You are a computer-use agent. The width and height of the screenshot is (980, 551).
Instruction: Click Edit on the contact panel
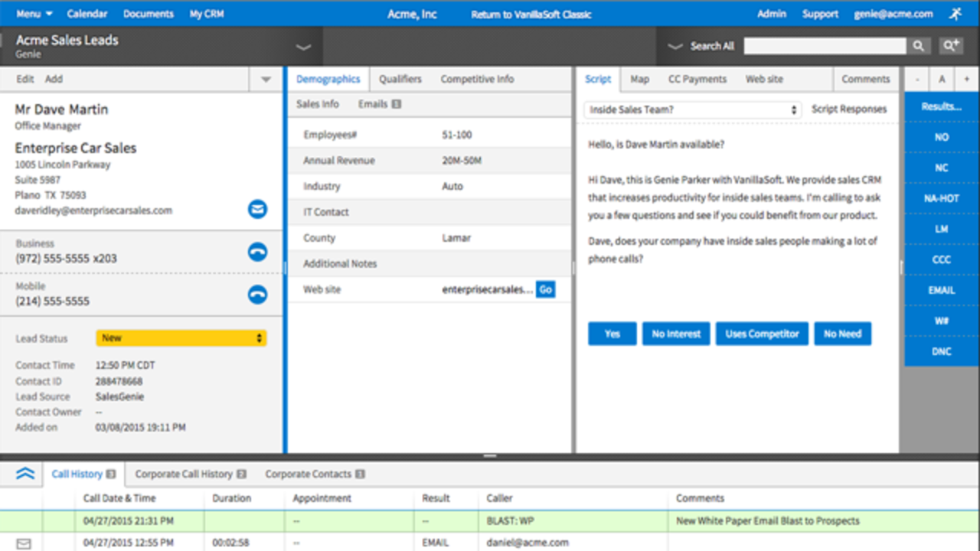coord(25,80)
